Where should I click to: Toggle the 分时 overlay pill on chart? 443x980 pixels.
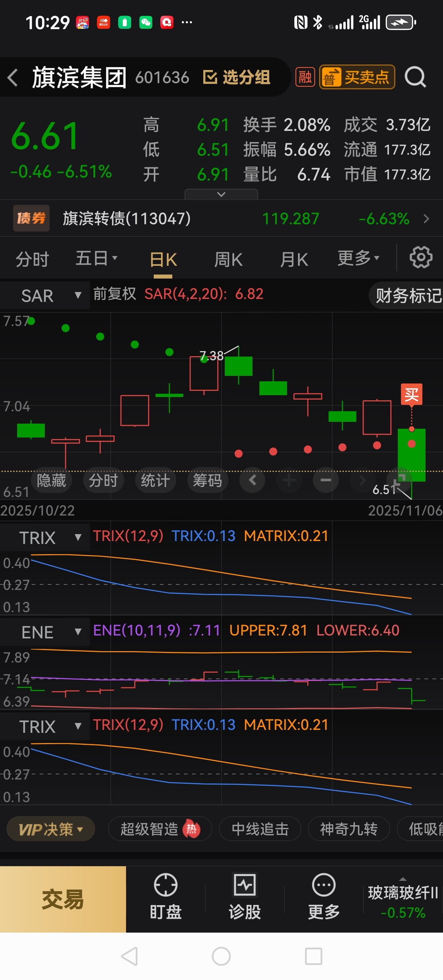click(103, 481)
